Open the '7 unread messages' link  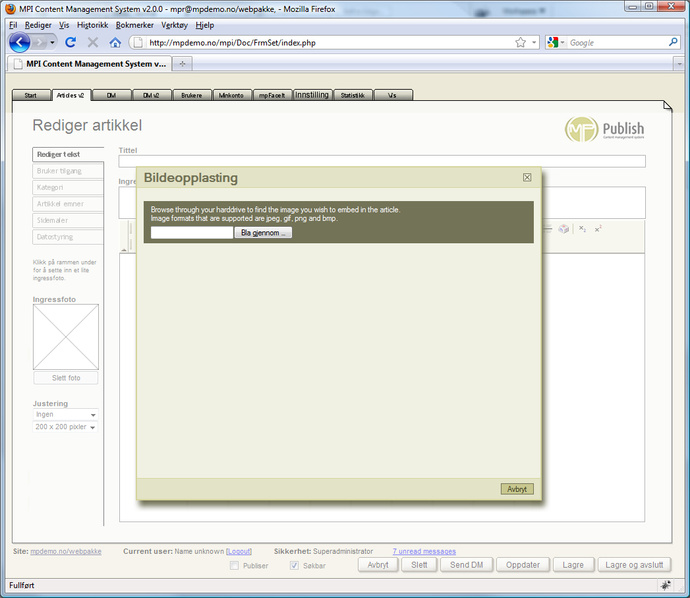[424, 551]
